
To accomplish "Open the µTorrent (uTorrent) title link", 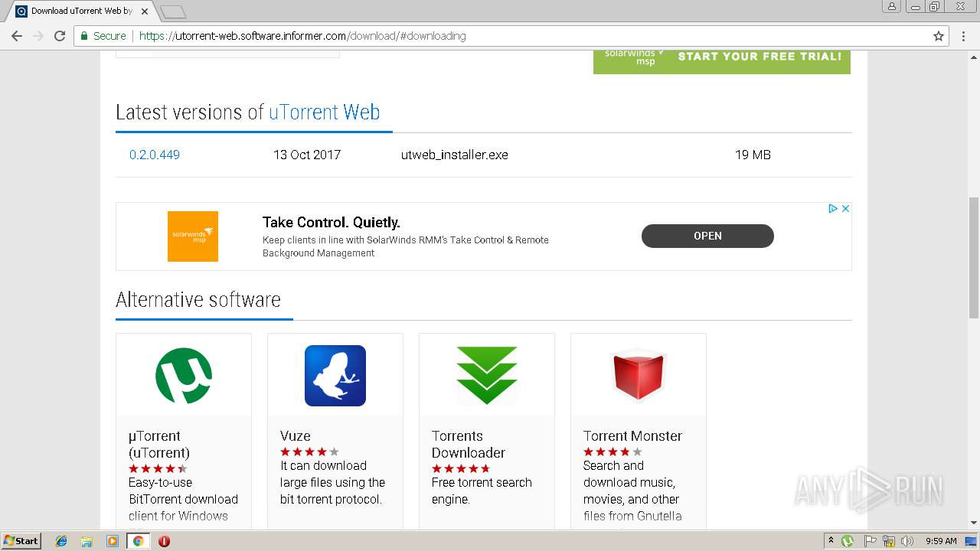I will pos(159,445).
